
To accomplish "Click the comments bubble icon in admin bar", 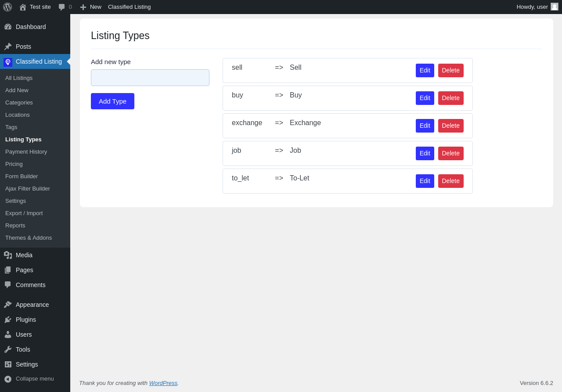I will (x=61, y=7).
